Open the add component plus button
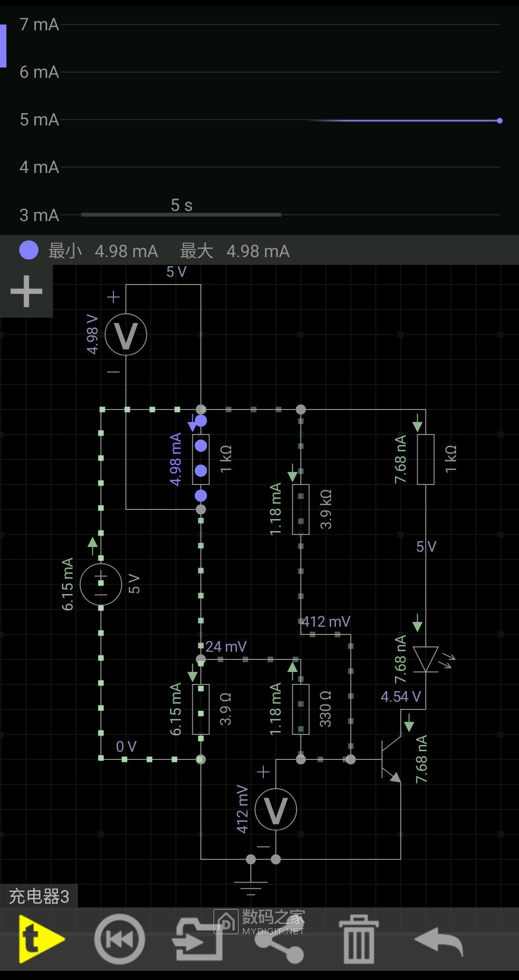The height and width of the screenshot is (980, 519). click(x=26, y=291)
